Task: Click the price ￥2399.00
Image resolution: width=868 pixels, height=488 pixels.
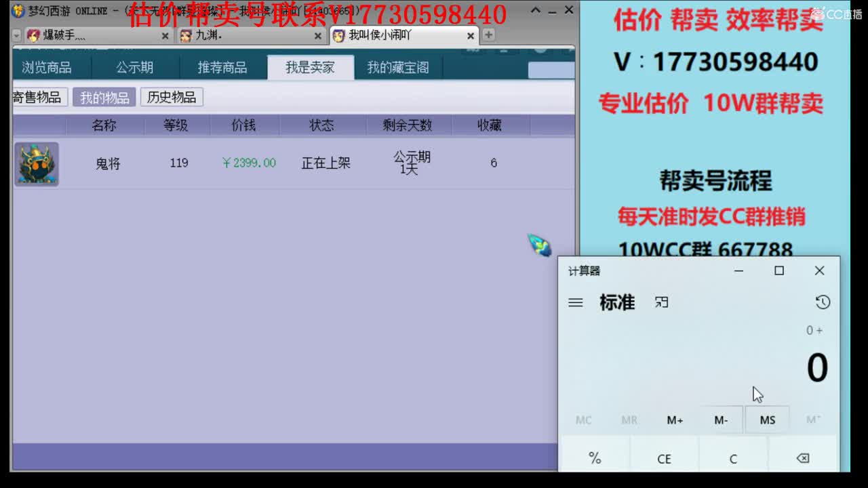Action: (249, 163)
